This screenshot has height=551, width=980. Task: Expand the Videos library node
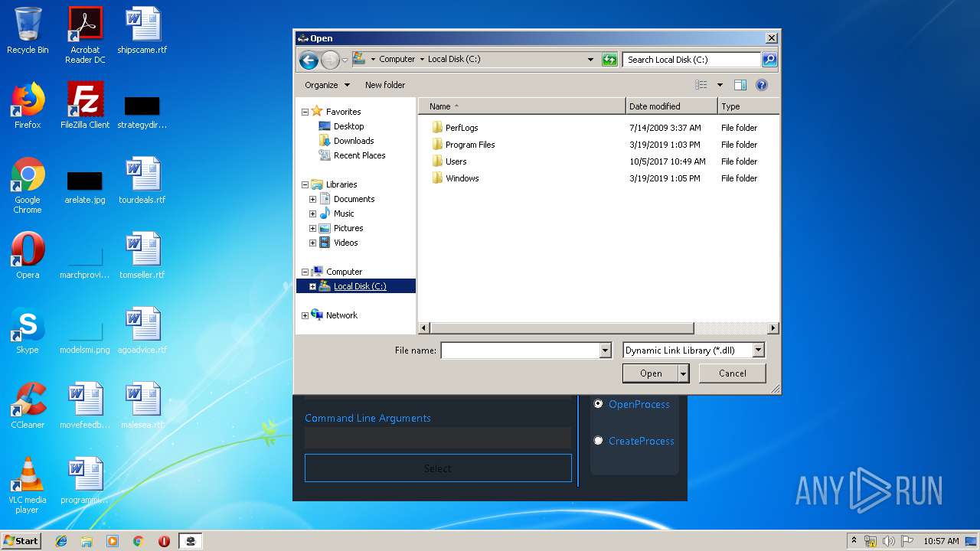point(312,243)
